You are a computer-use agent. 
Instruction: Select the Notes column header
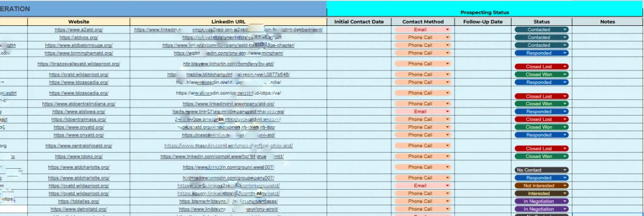[608, 21]
